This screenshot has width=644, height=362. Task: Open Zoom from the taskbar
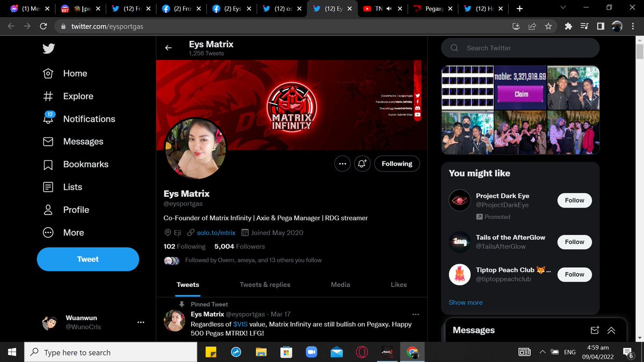pos(311,352)
